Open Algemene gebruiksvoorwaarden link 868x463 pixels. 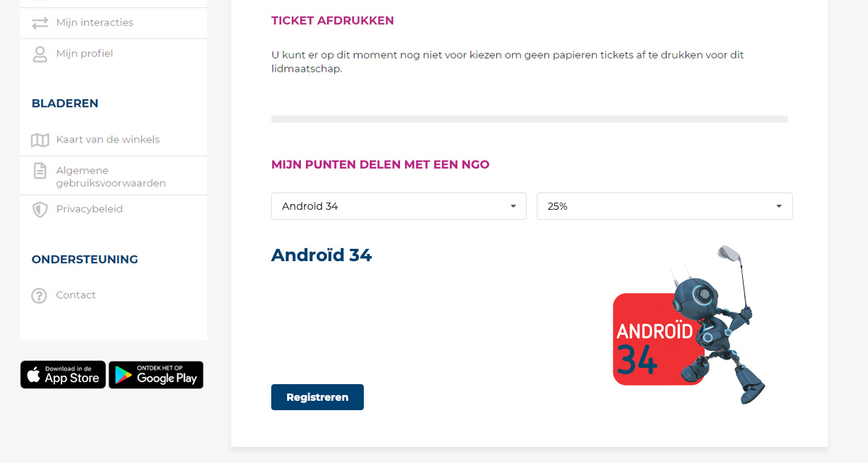111,177
